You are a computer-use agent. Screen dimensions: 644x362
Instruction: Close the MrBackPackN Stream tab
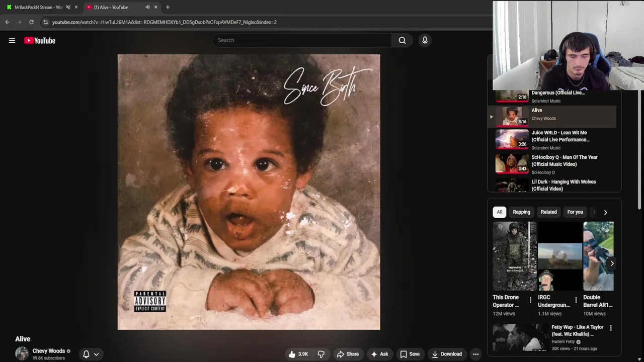click(76, 7)
